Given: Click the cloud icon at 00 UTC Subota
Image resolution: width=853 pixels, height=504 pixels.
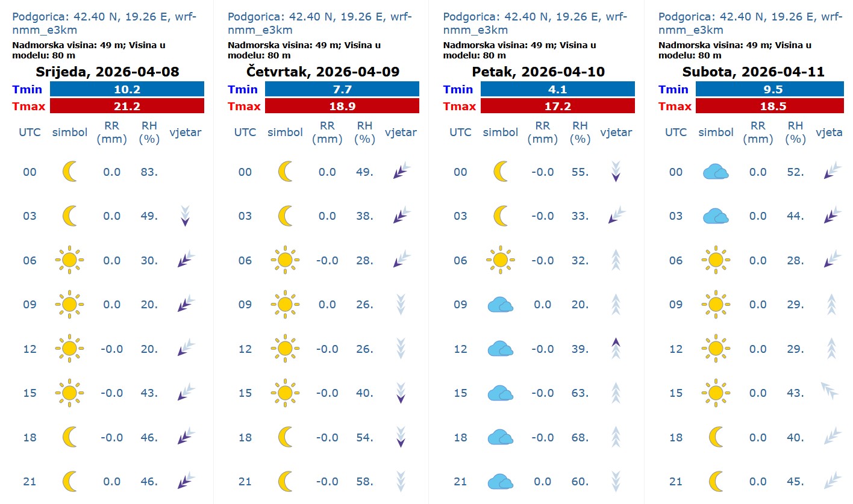Looking at the screenshot, I should coord(716,172).
